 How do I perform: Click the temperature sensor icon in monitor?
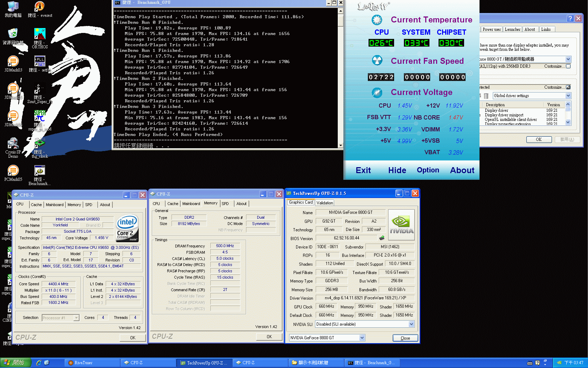click(377, 20)
